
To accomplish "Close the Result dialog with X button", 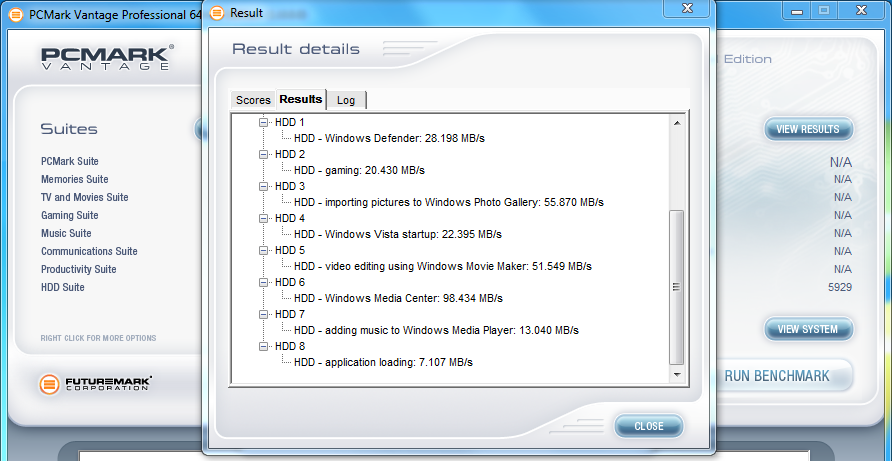I will coord(687,8).
